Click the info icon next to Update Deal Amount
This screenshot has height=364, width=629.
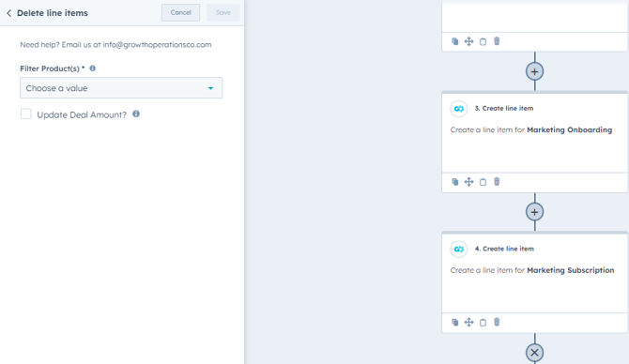[136, 114]
